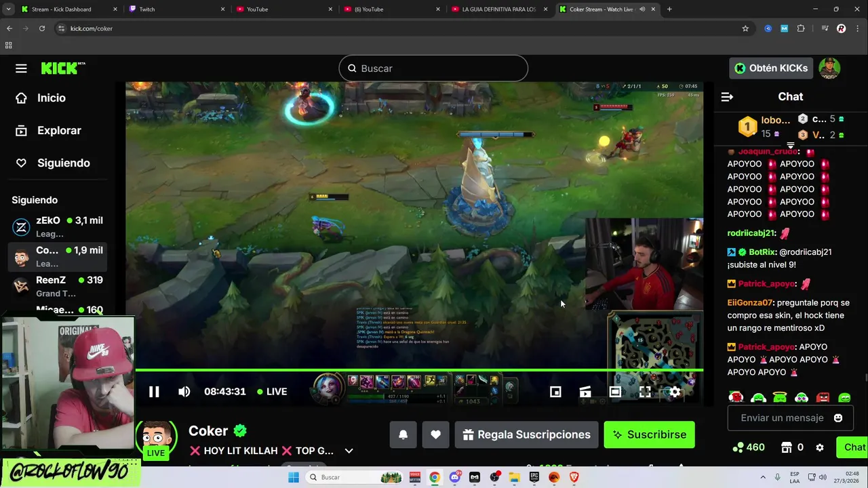Open the channel shop icon
This screenshot has width=868, height=488.
click(787, 447)
